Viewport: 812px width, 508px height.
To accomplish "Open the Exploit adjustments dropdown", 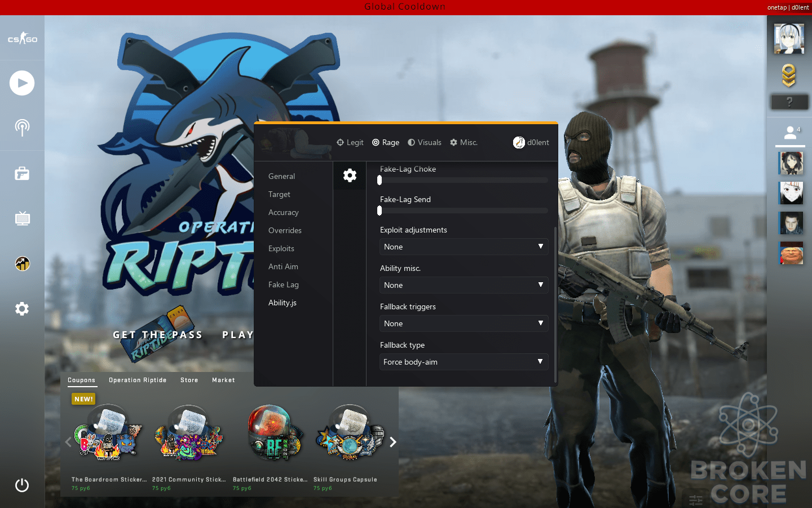I will (464, 247).
